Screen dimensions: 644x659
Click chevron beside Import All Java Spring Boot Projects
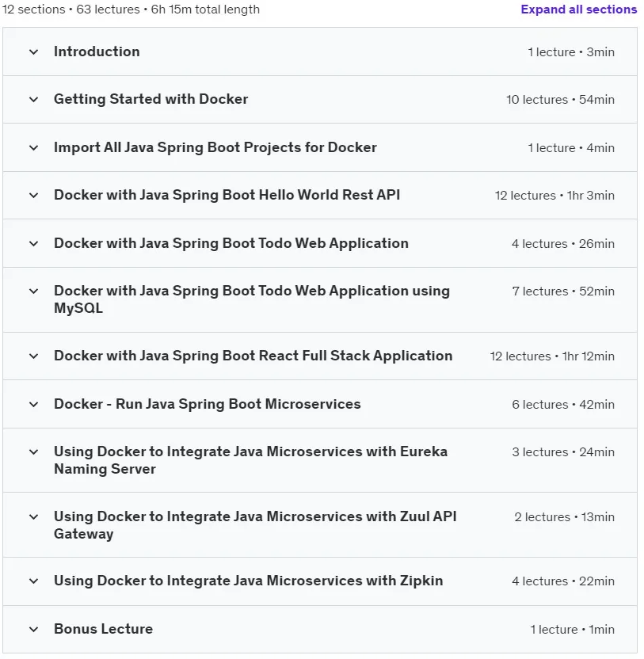33,148
